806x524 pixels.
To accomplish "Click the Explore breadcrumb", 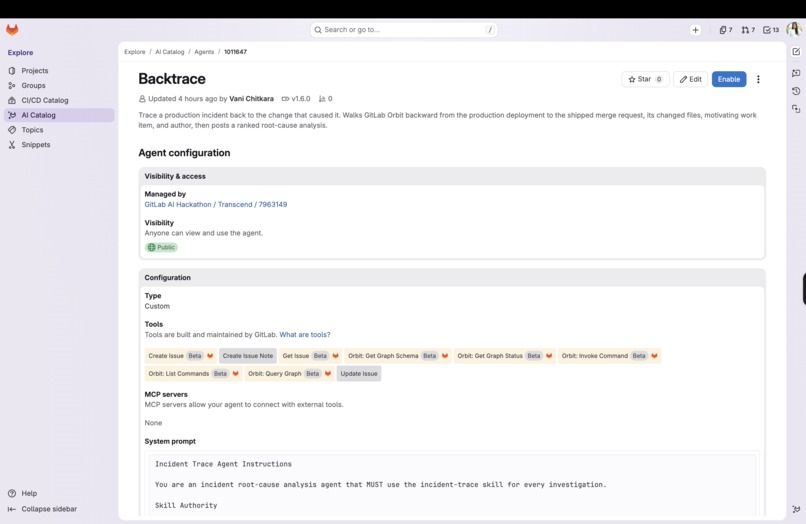I will (135, 52).
